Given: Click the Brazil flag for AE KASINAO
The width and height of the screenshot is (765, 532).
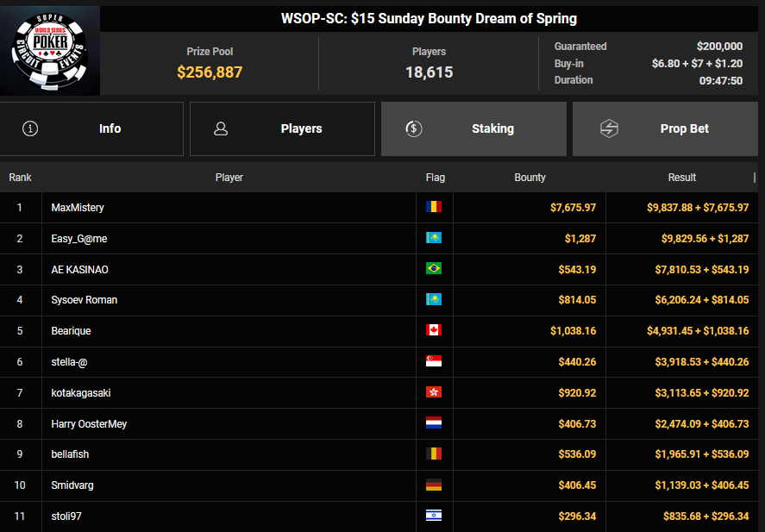Looking at the screenshot, I should tap(434, 269).
